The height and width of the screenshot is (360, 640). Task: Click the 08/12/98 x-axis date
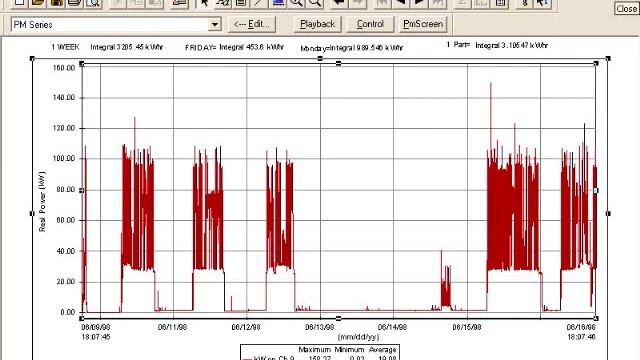246,327
